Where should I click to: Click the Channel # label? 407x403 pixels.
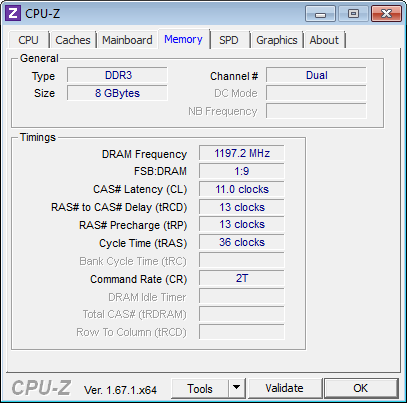pos(234,76)
